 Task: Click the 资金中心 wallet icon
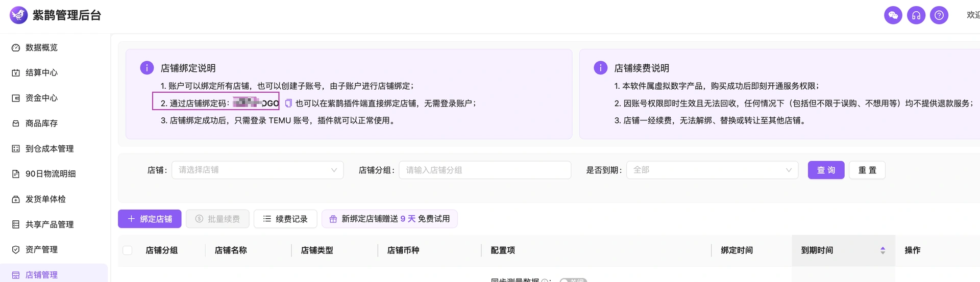click(x=16, y=98)
